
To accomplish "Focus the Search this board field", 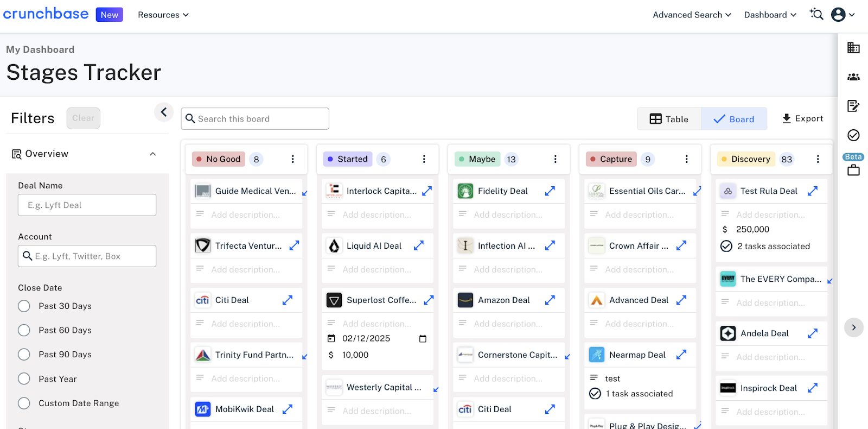I will 255,119.
